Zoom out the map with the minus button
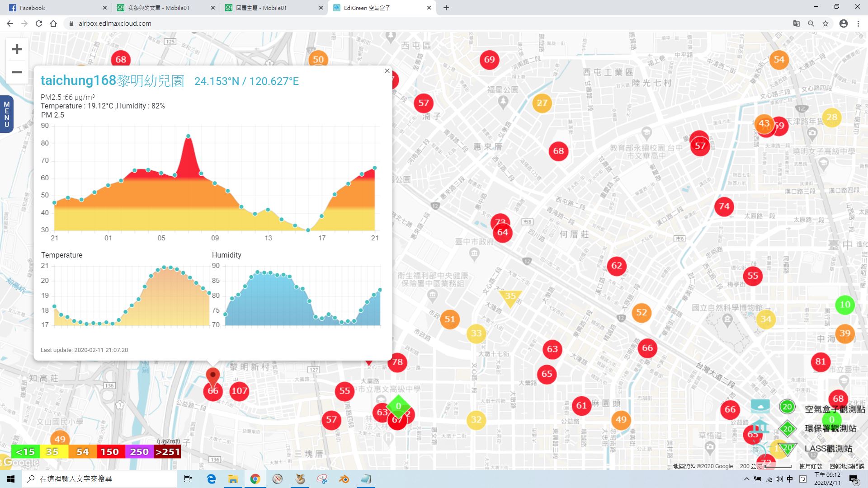This screenshot has width=868, height=488. tap(17, 72)
